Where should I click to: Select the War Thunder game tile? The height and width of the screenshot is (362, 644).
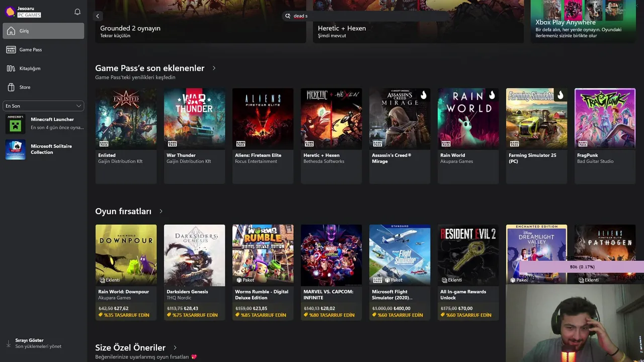pos(194,136)
